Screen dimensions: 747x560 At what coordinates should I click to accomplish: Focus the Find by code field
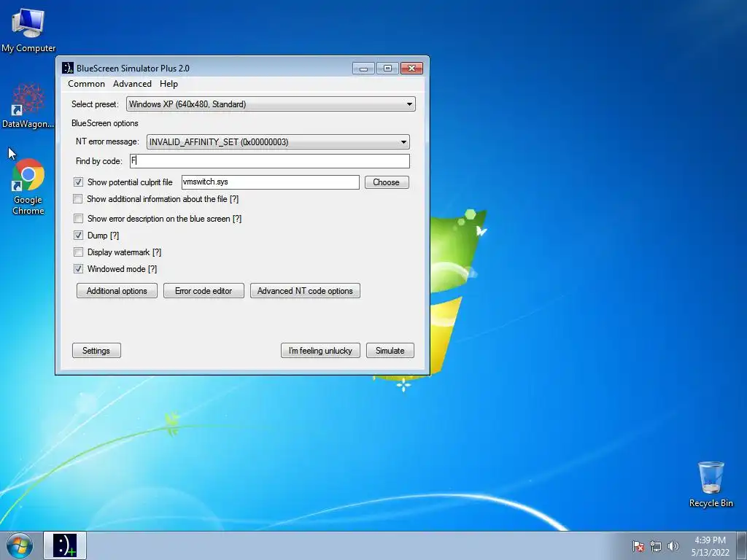tap(270, 161)
